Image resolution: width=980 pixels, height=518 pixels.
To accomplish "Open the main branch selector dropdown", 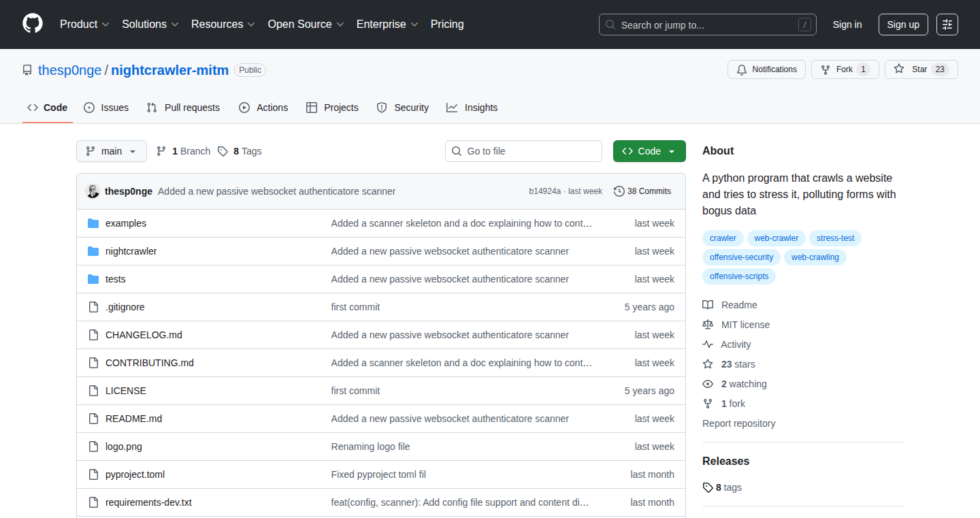I will (x=112, y=151).
